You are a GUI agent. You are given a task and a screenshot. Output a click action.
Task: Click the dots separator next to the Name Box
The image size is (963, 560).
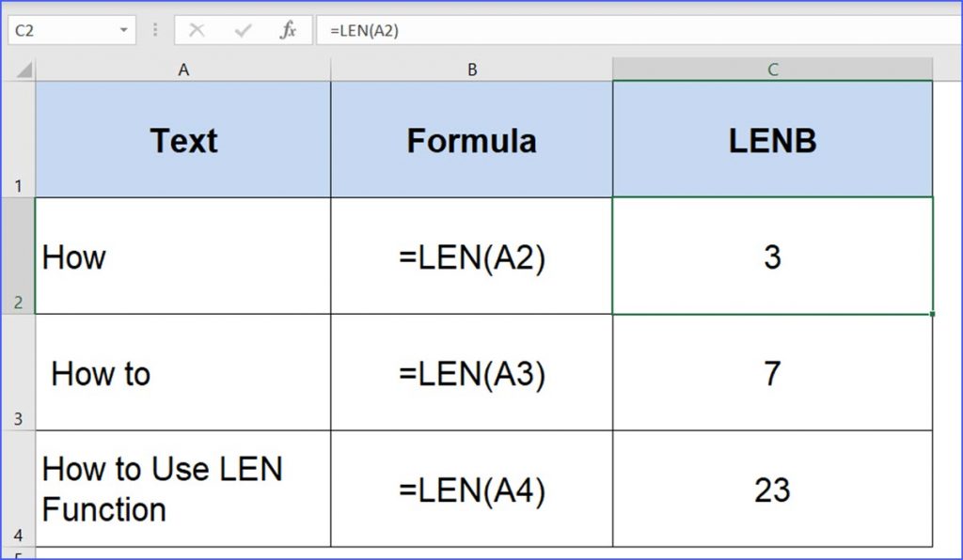tap(154, 29)
